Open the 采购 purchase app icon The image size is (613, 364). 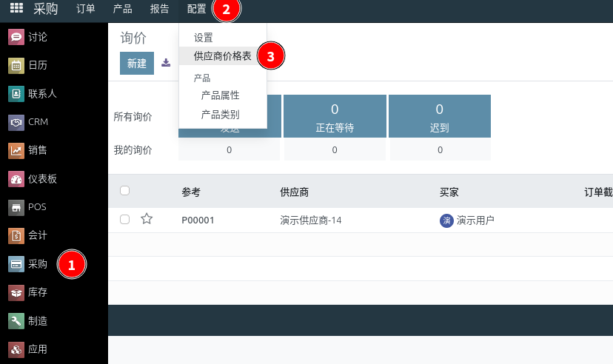pos(16,264)
